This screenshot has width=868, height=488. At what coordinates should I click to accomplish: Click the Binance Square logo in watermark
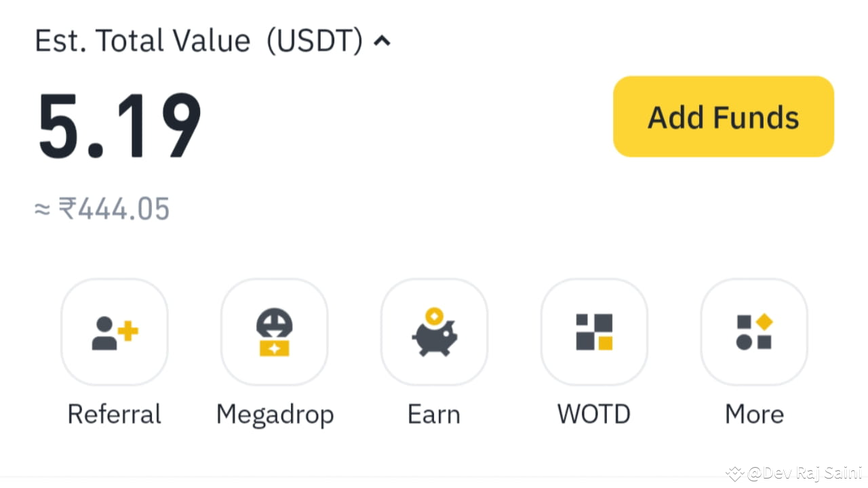pos(735,473)
